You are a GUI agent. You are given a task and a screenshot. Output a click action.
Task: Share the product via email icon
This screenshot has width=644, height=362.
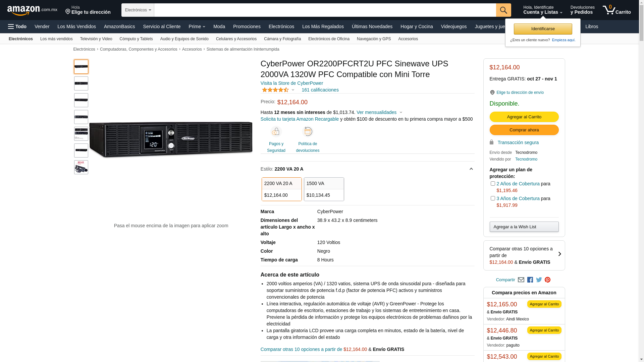coord(521,280)
